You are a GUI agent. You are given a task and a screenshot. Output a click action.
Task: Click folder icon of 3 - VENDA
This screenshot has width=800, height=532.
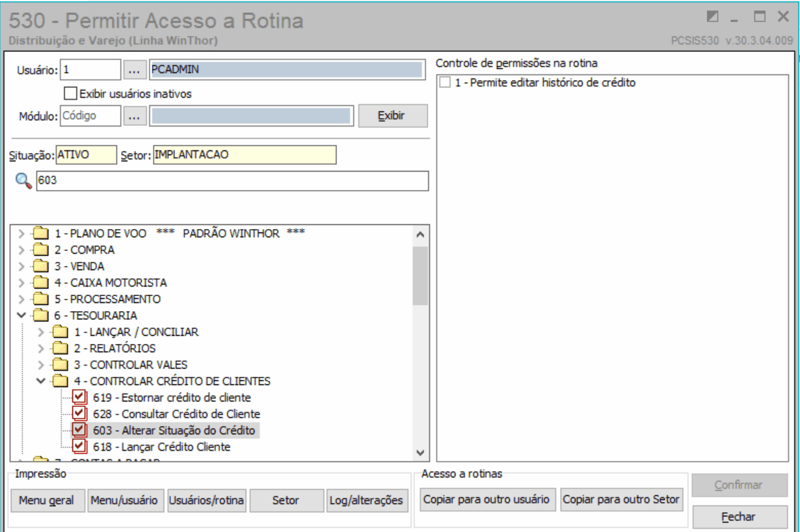[40, 266]
